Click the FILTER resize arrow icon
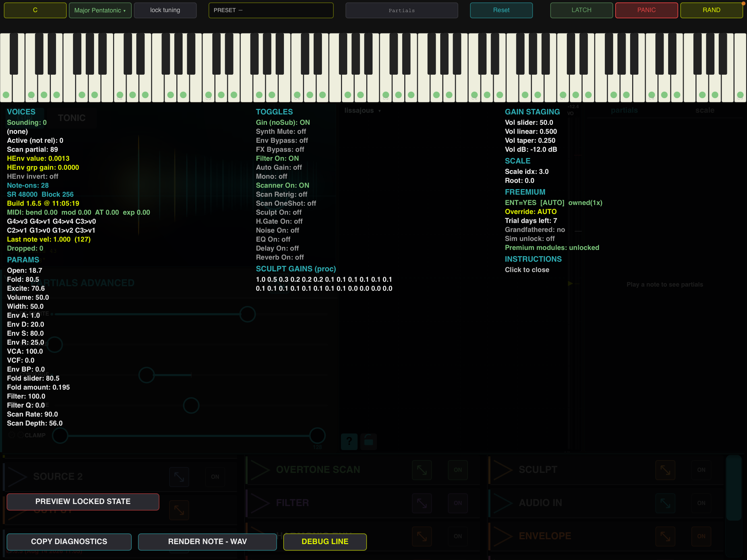 pos(422,503)
